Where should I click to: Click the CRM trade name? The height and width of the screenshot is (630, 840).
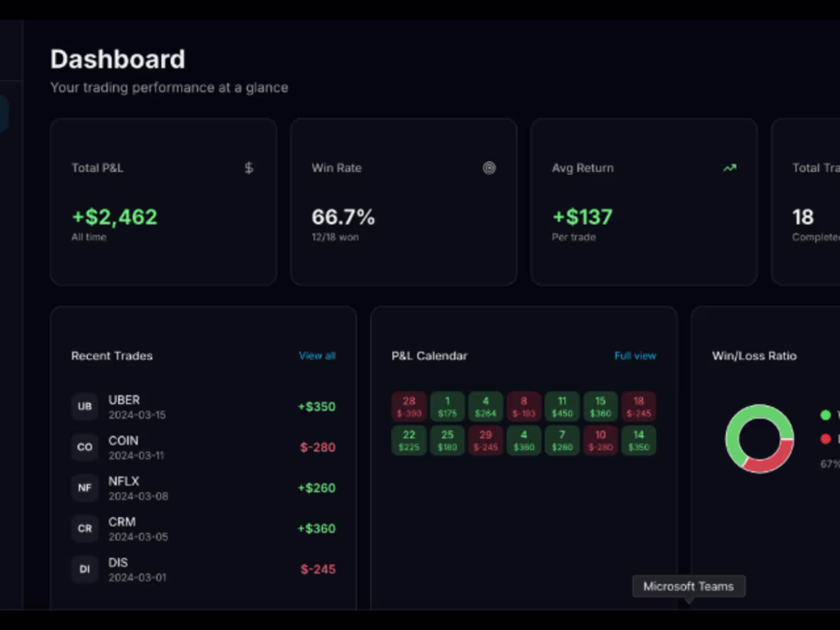click(122, 522)
